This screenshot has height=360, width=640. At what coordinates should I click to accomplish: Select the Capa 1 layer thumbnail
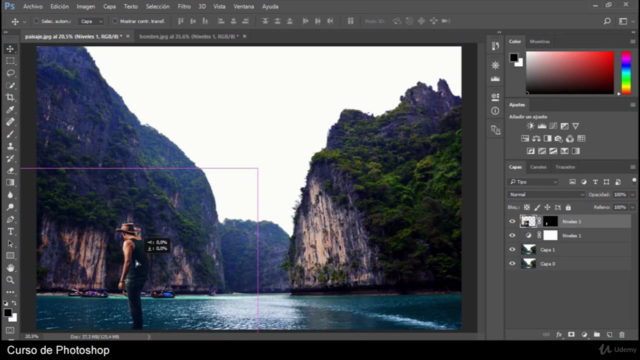529,250
